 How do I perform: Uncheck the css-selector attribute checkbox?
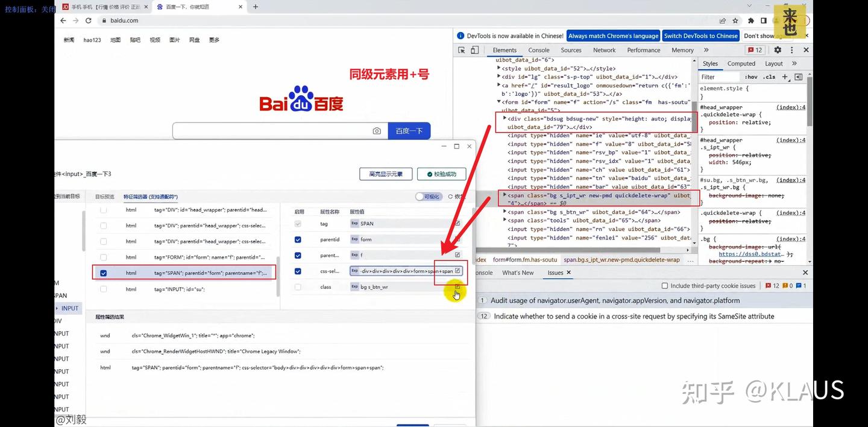298,271
